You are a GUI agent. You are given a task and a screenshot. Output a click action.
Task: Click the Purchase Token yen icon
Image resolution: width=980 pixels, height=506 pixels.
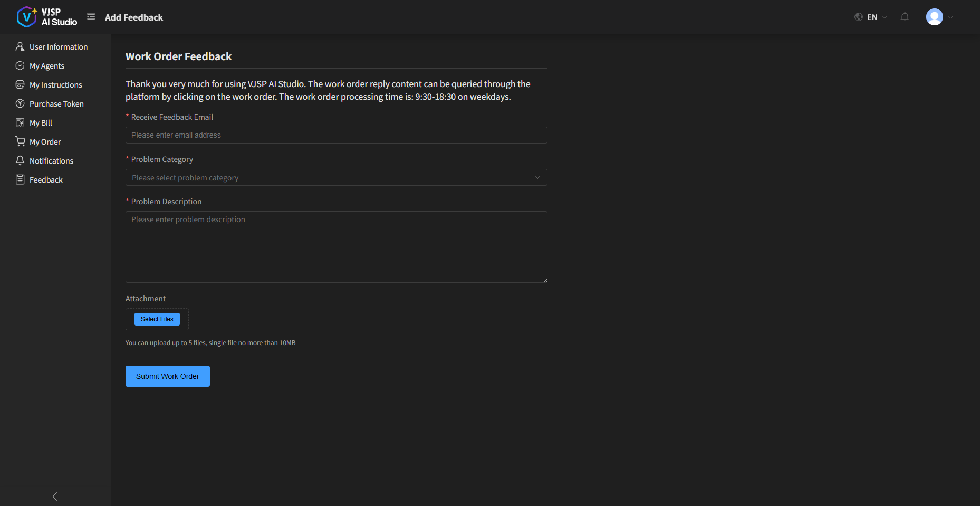[x=20, y=103]
